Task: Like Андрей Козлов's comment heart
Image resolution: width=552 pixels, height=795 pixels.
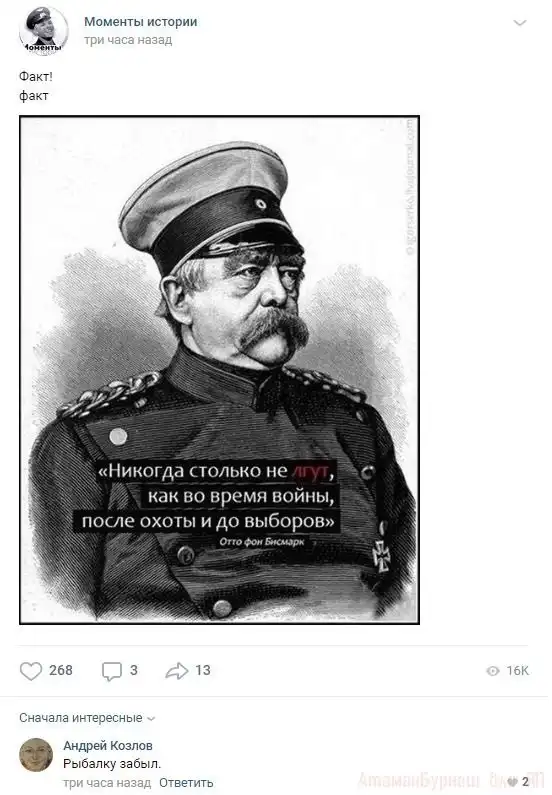Action: pyautogui.click(x=513, y=781)
